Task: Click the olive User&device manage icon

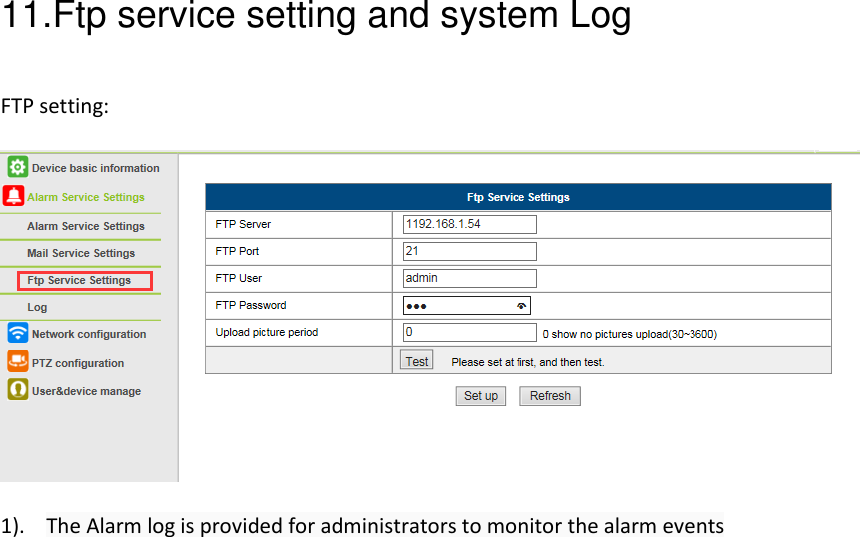Action: click(18, 390)
